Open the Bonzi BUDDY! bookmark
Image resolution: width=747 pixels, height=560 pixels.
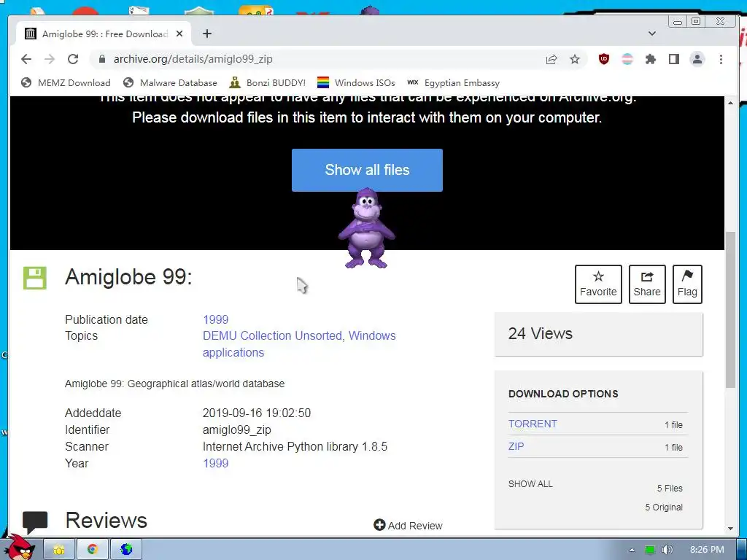(x=267, y=83)
